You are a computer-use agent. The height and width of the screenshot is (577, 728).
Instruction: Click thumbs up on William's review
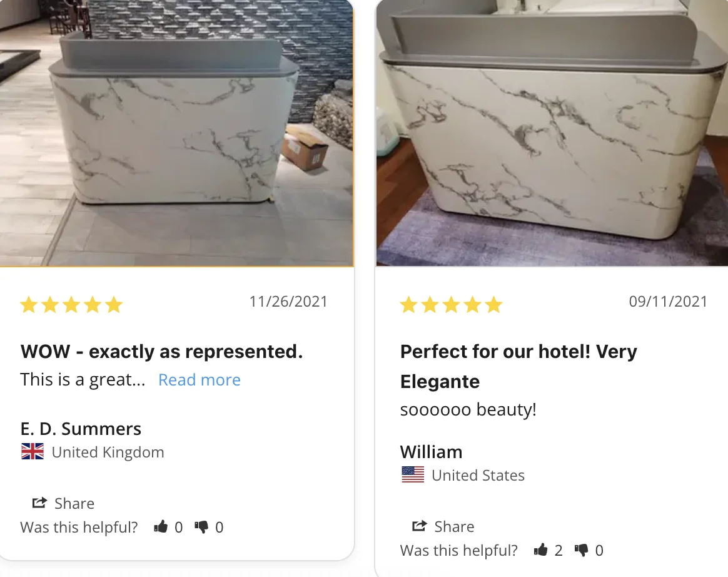pyautogui.click(x=540, y=549)
